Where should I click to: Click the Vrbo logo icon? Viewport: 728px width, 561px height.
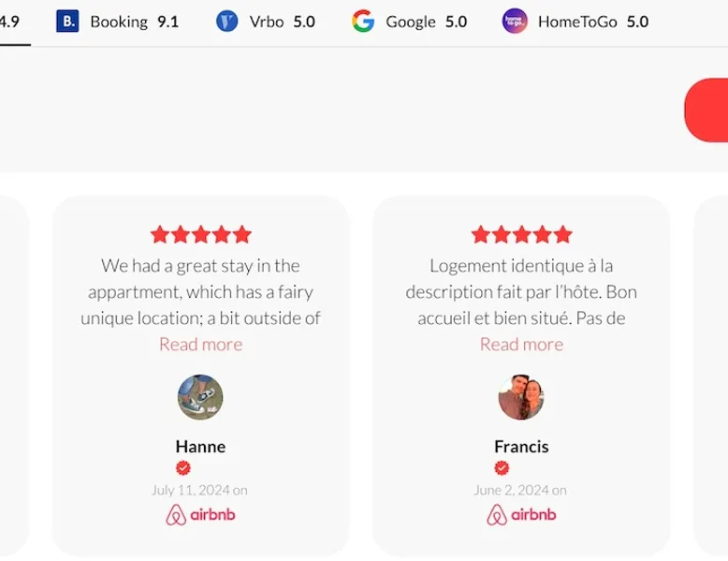coord(226,21)
